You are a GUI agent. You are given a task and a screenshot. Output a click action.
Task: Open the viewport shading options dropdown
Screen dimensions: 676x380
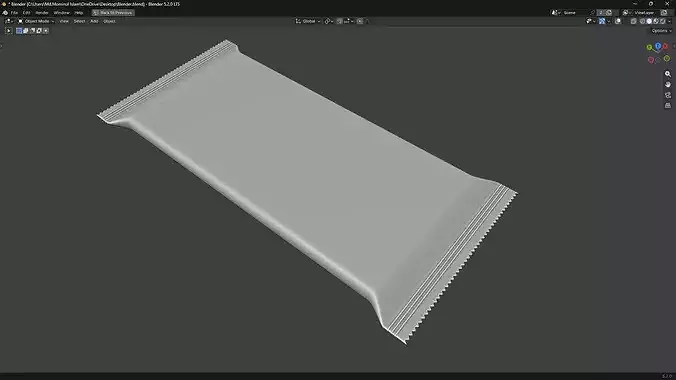point(669,21)
